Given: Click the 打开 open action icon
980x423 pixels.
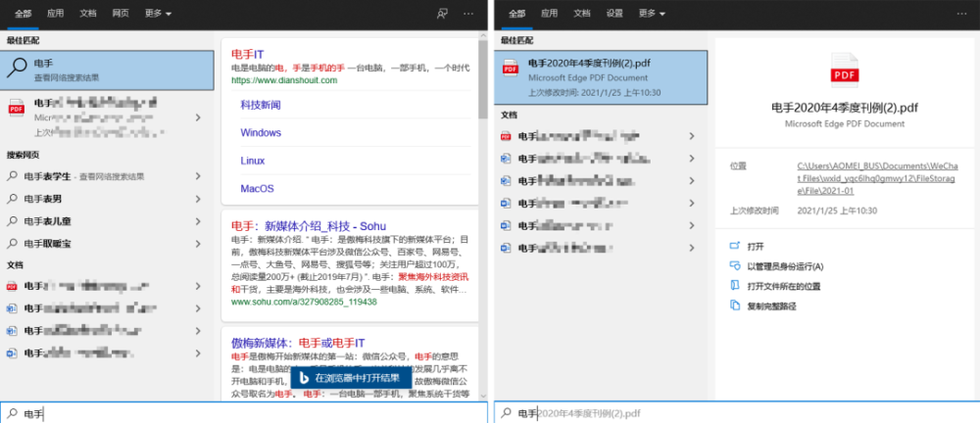Looking at the screenshot, I should (x=735, y=246).
